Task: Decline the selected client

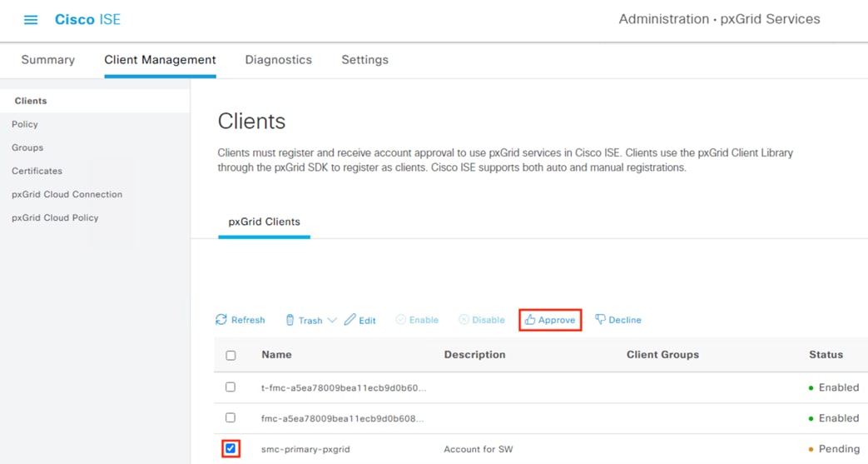Action: pyautogui.click(x=618, y=320)
